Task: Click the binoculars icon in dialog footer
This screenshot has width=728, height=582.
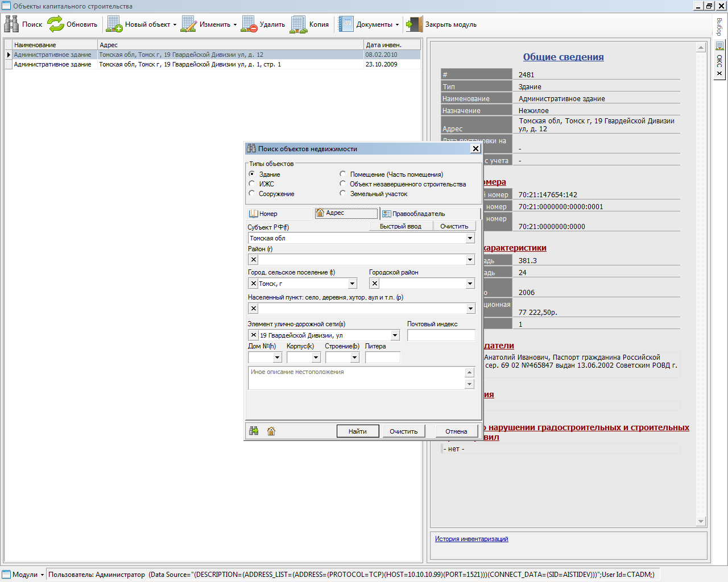Action: pos(254,431)
